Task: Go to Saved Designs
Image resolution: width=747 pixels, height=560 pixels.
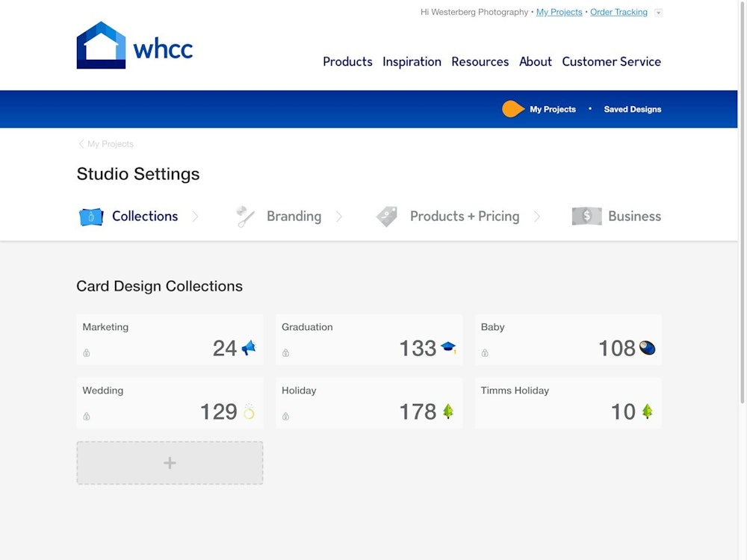Action: 632,109
